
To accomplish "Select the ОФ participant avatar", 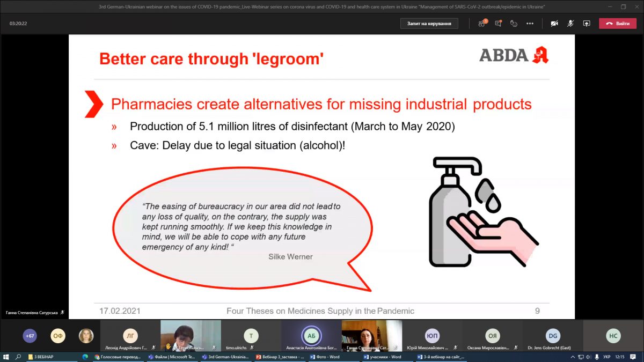I will coord(58,336).
